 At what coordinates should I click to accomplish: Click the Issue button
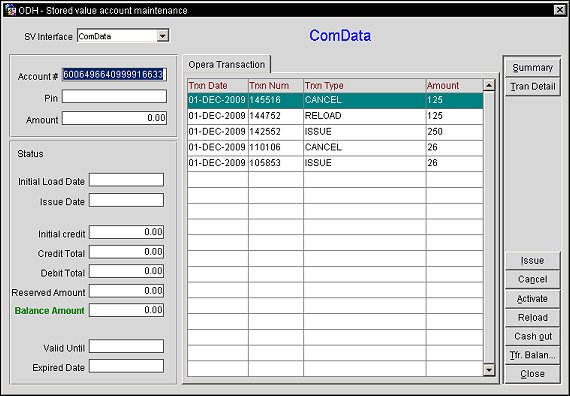(x=533, y=260)
